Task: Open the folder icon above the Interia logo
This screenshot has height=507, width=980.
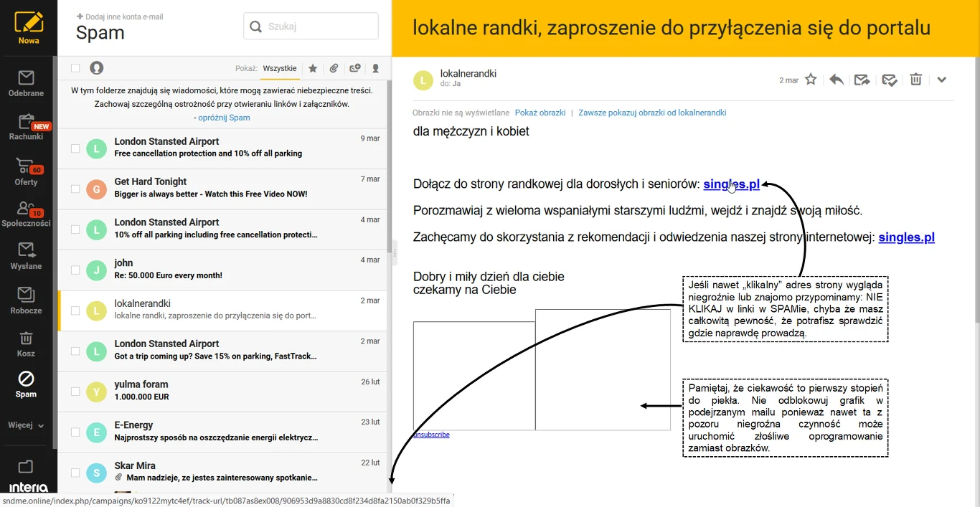Action: [x=26, y=467]
